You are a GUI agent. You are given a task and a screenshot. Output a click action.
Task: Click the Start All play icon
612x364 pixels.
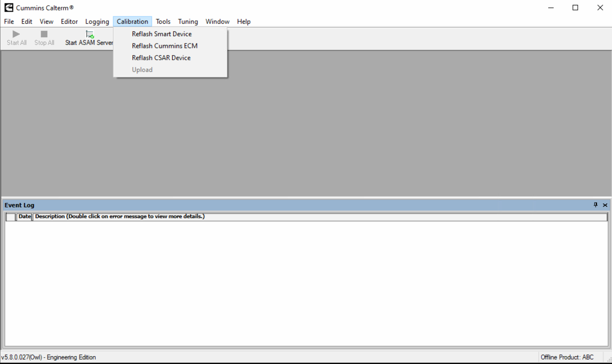coord(16,34)
